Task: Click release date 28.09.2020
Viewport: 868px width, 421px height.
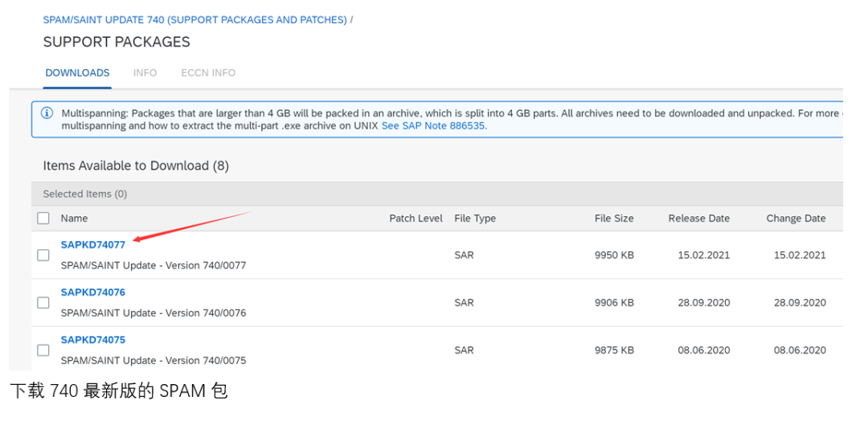Action: pos(703,303)
